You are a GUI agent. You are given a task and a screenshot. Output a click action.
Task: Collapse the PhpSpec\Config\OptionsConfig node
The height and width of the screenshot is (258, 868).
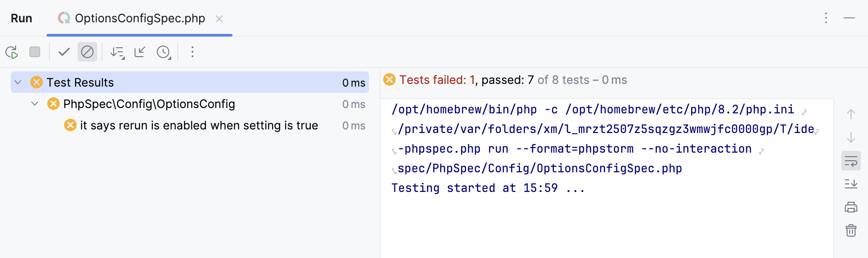click(x=35, y=104)
